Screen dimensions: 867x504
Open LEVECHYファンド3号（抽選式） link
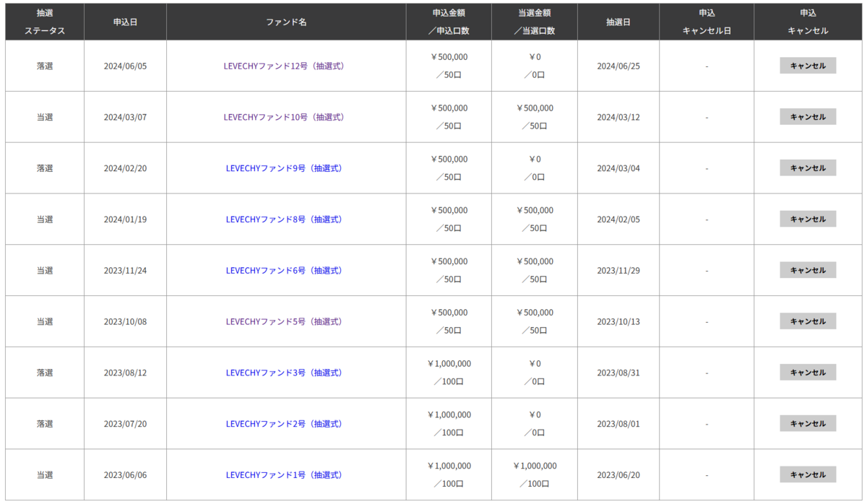283,373
